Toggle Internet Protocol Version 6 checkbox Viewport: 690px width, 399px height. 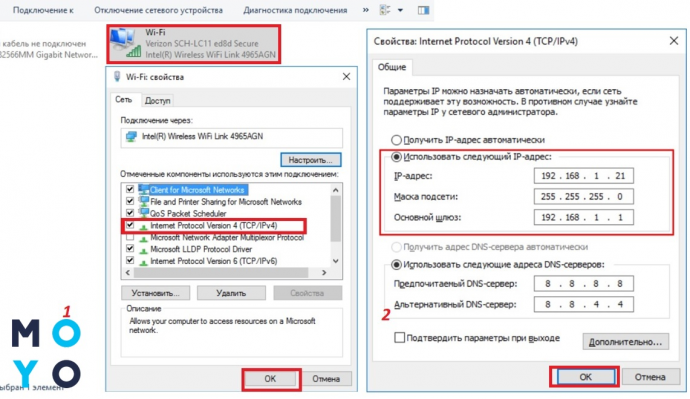tap(130, 260)
